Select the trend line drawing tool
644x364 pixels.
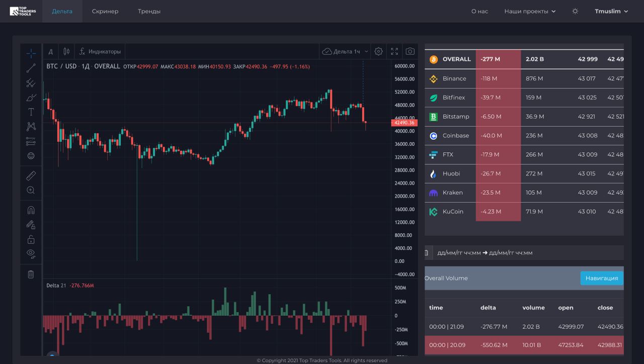tap(31, 68)
